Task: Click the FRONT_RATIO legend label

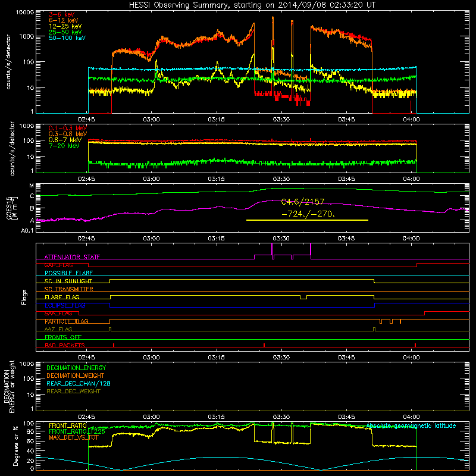Action: pyautogui.click(x=68, y=425)
